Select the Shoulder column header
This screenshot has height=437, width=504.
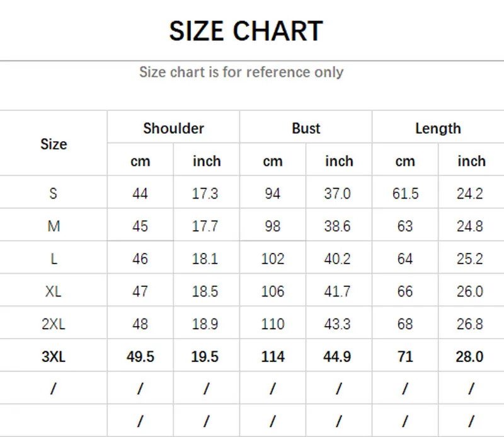174,129
